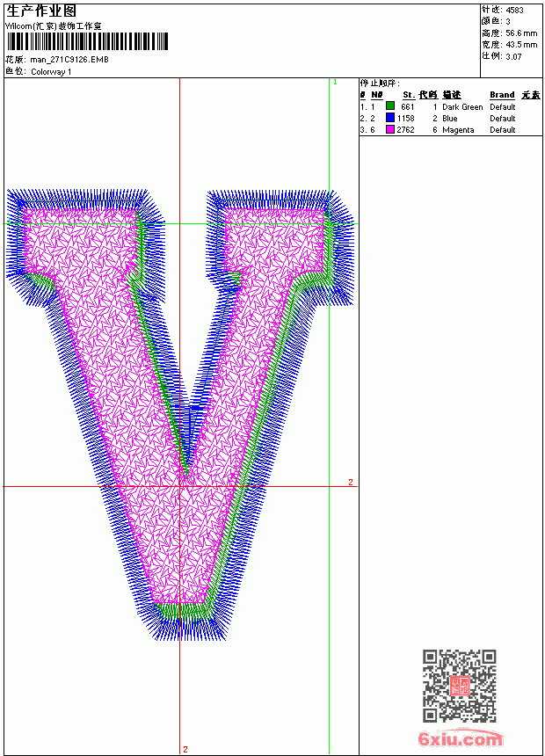Select the Magenta description text
Image resolution: width=545 pixels, height=756 pixels.
coord(458,130)
